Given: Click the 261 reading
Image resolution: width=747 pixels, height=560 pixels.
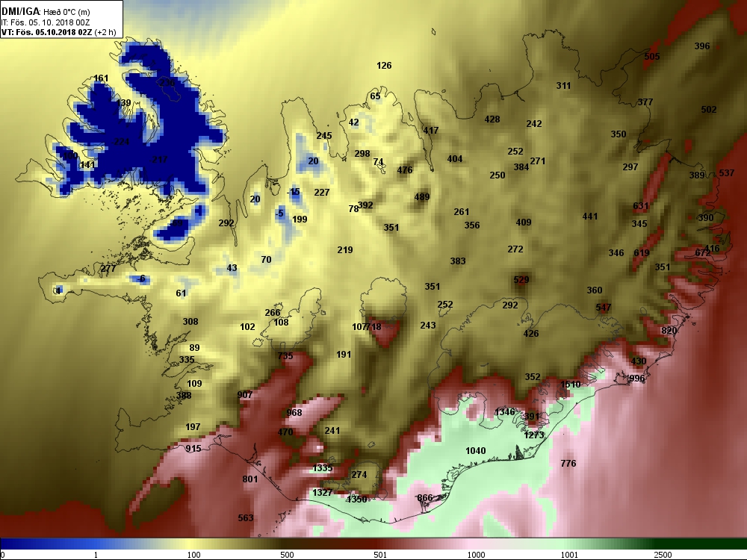Looking at the screenshot, I should (x=461, y=212).
